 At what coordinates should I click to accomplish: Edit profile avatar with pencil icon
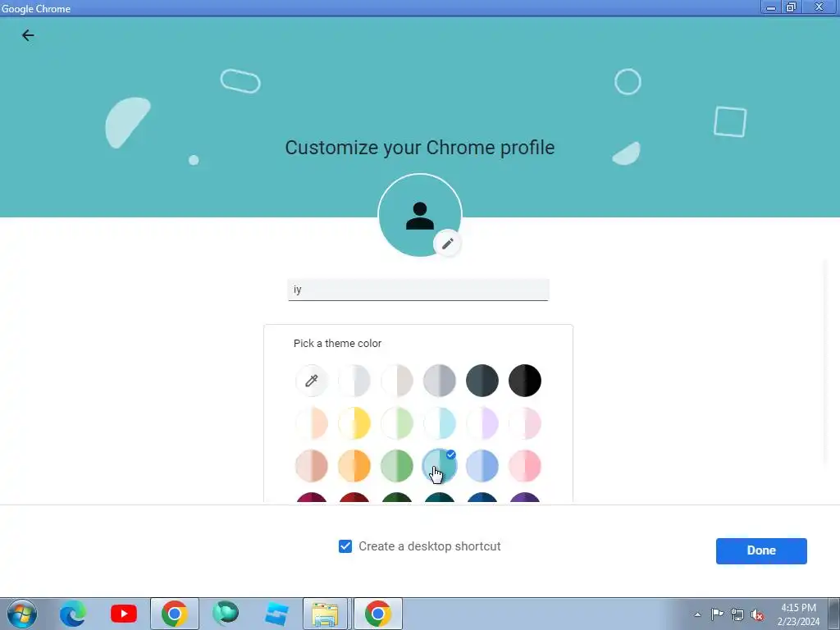[x=448, y=244]
